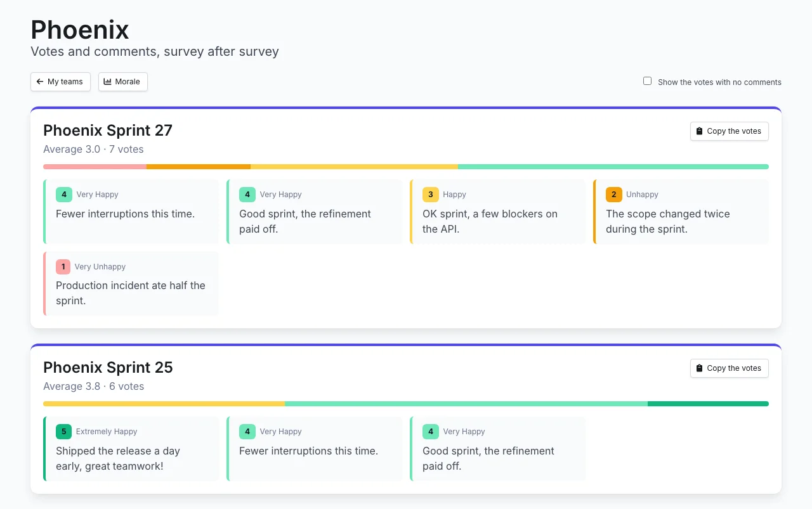Click the "5" badge on the Shipped the release card
Image resolution: width=812 pixels, height=509 pixels.
point(64,432)
